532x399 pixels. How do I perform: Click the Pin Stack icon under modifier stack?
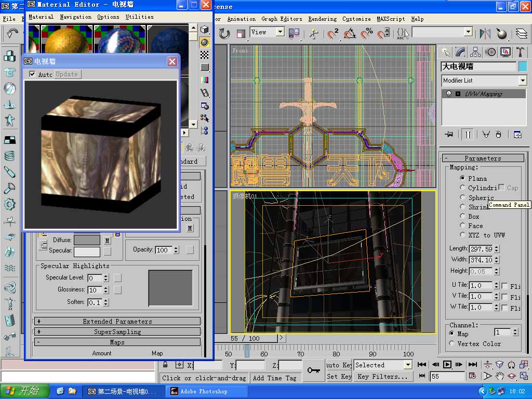(449, 135)
